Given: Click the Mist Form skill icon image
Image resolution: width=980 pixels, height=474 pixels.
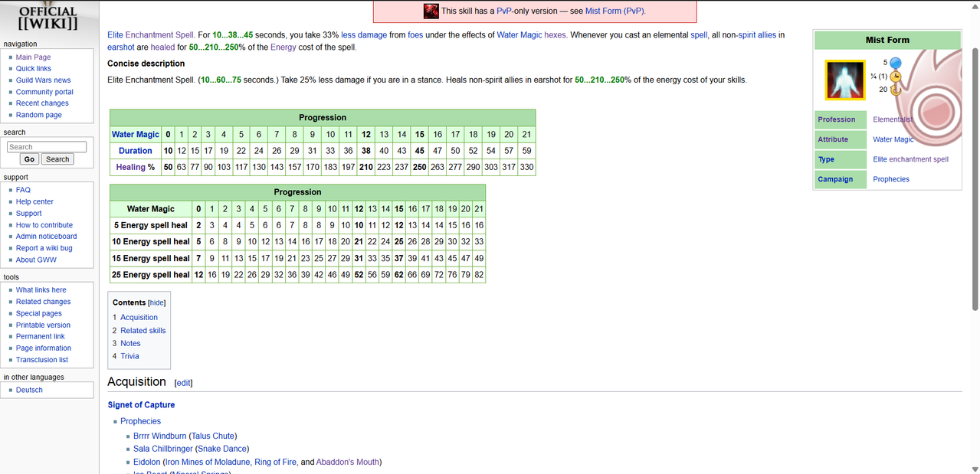Looking at the screenshot, I should 844,80.
